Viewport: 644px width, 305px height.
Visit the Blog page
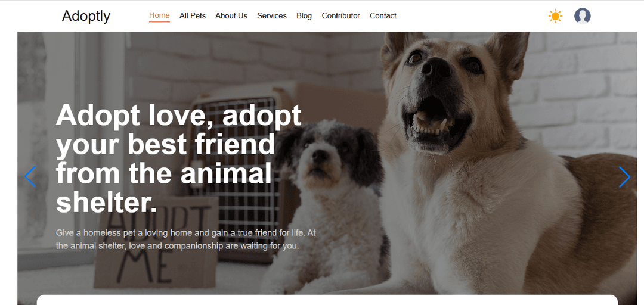click(304, 16)
